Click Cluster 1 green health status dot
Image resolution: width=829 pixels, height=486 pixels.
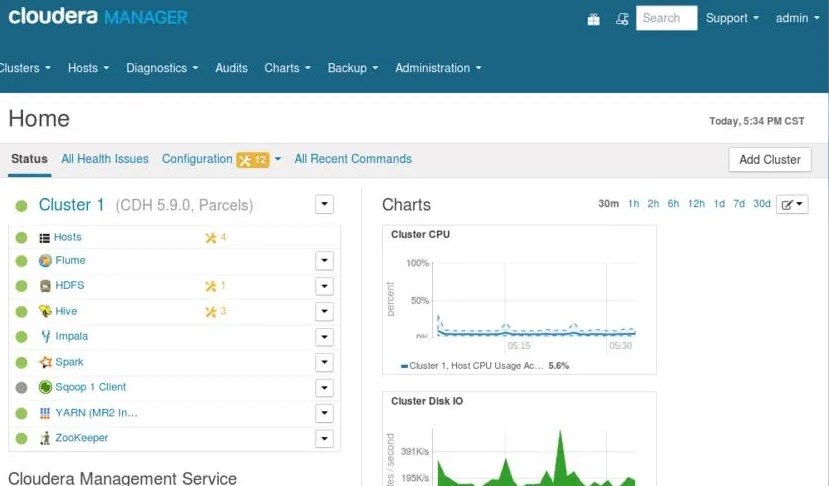(x=21, y=206)
